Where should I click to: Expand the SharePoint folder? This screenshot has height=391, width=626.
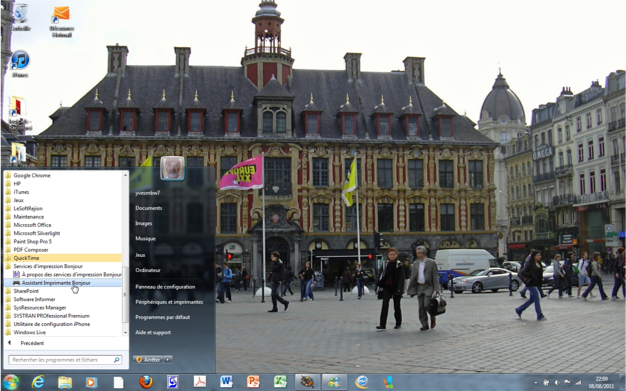pyautogui.click(x=63, y=291)
